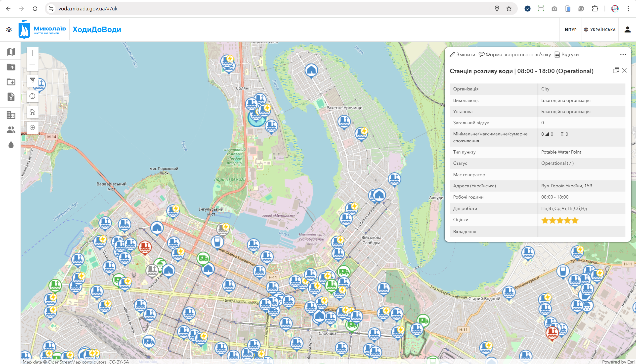
Task: Open the filter tool on the map
Action: coord(32,81)
